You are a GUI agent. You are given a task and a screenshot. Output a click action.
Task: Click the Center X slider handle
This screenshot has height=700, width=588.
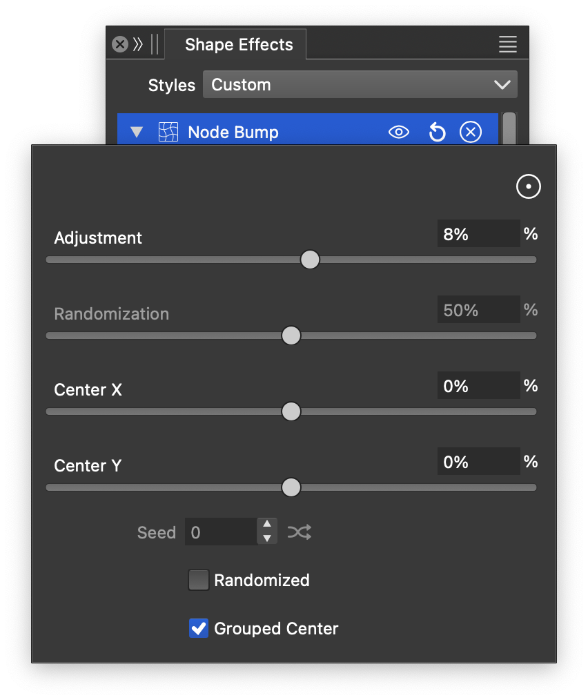(x=291, y=411)
